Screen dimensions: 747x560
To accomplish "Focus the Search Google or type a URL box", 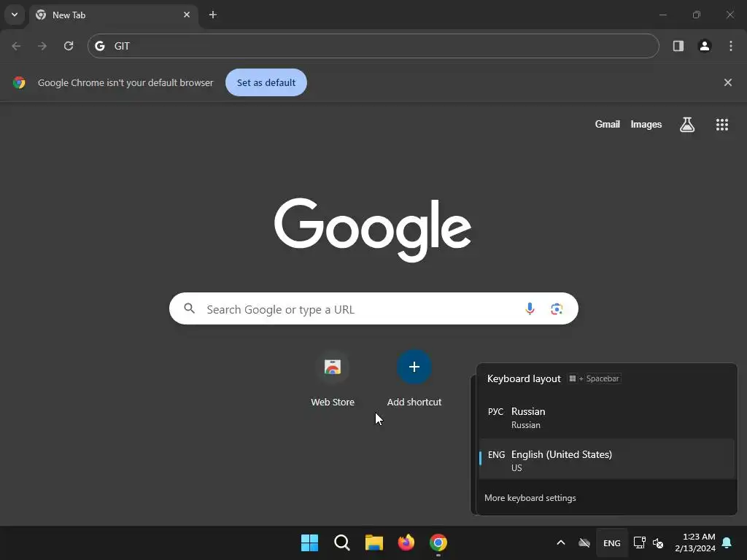I will click(x=373, y=308).
